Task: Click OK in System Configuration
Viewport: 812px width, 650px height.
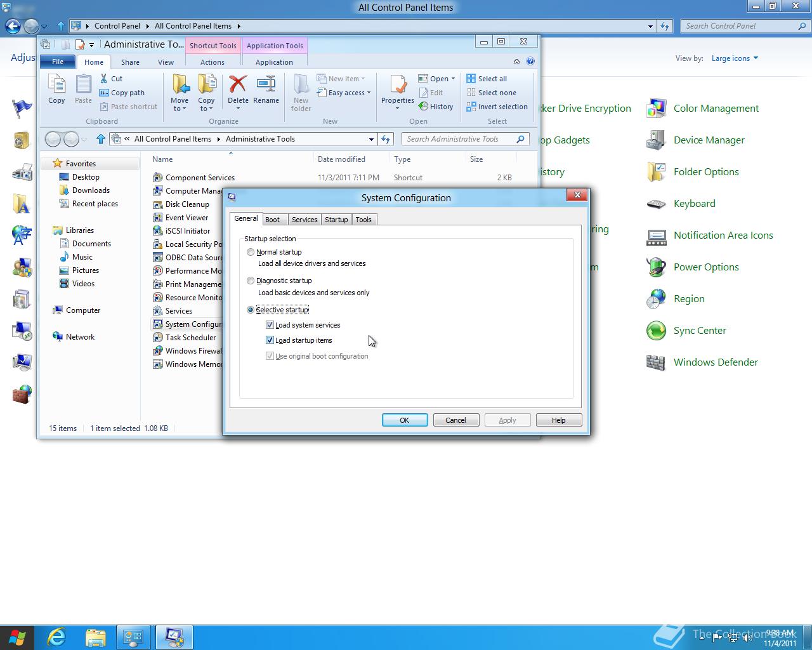Action: coord(405,420)
